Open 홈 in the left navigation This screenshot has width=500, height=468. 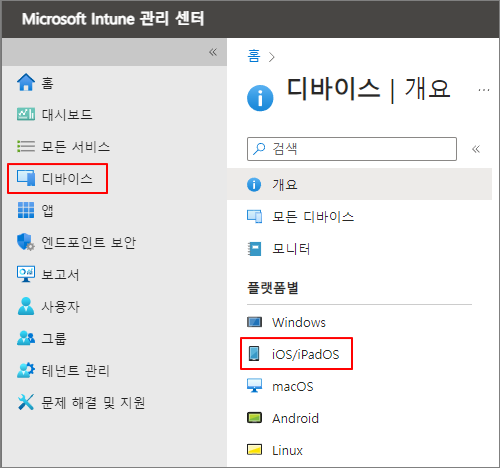(x=47, y=83)
